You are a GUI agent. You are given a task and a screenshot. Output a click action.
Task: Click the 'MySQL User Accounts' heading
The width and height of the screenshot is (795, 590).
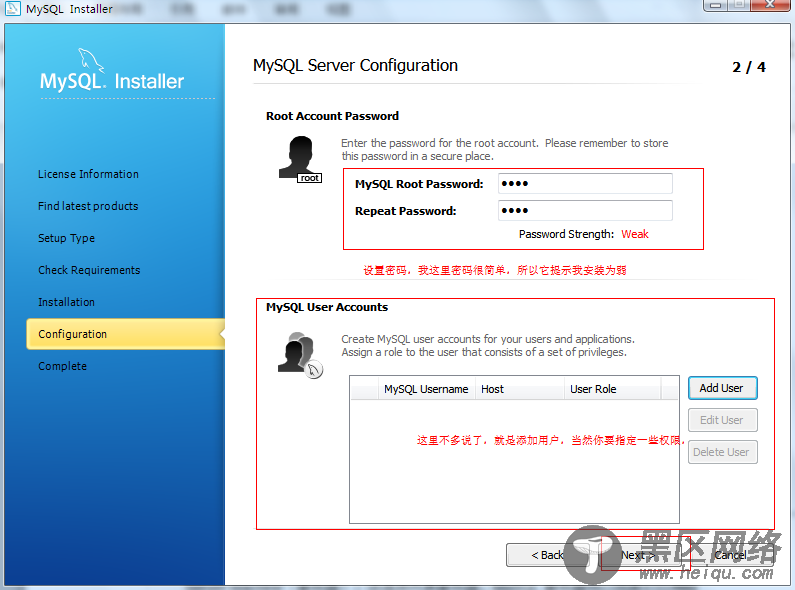pyautogui.click(x=327, y=307)
